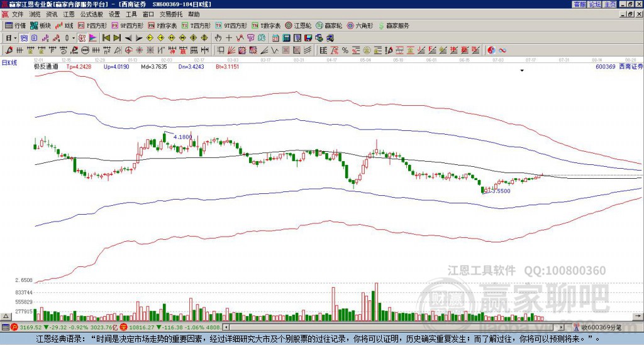Jump to first bar with green left arrow

106,38
